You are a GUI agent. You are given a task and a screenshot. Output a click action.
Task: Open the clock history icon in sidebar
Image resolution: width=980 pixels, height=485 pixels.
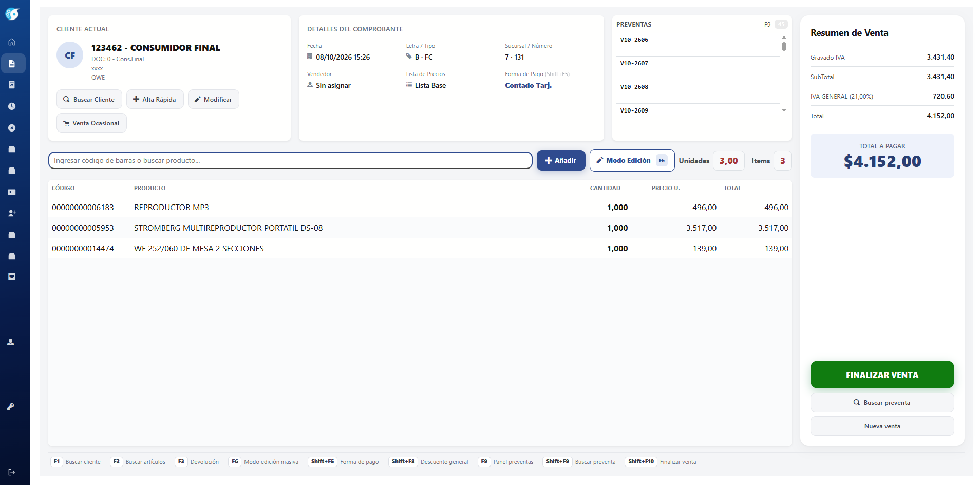tap(12, 106)
